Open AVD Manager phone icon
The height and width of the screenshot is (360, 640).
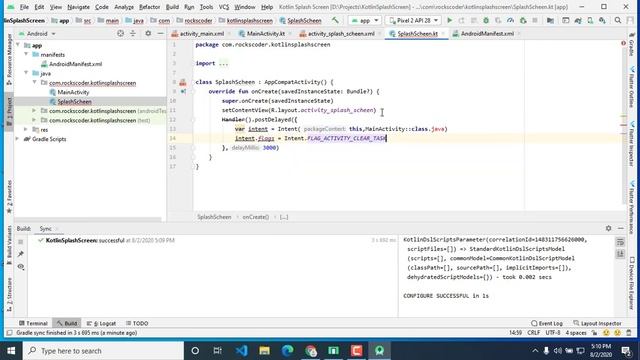(590, 20)
